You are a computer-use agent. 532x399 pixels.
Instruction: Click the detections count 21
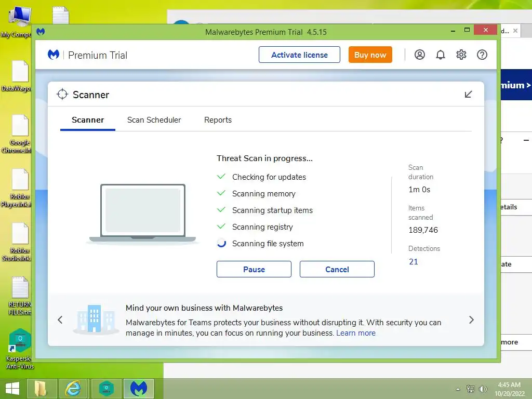coord(413,262)
